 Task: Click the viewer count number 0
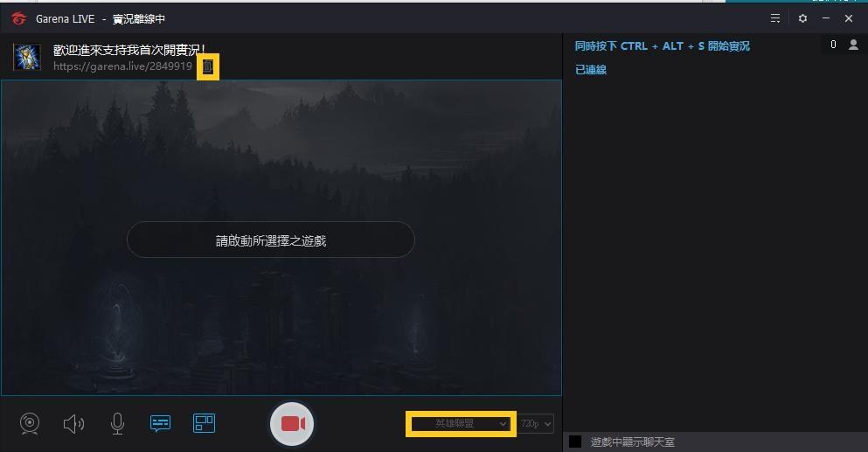(x=833, y=45)
